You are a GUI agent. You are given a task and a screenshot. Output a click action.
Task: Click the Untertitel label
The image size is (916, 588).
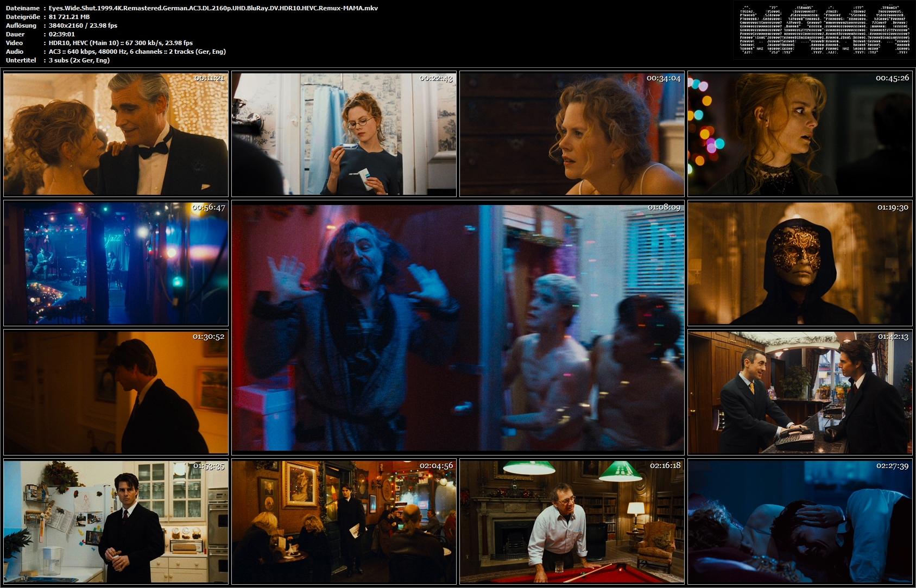point(21,60)
